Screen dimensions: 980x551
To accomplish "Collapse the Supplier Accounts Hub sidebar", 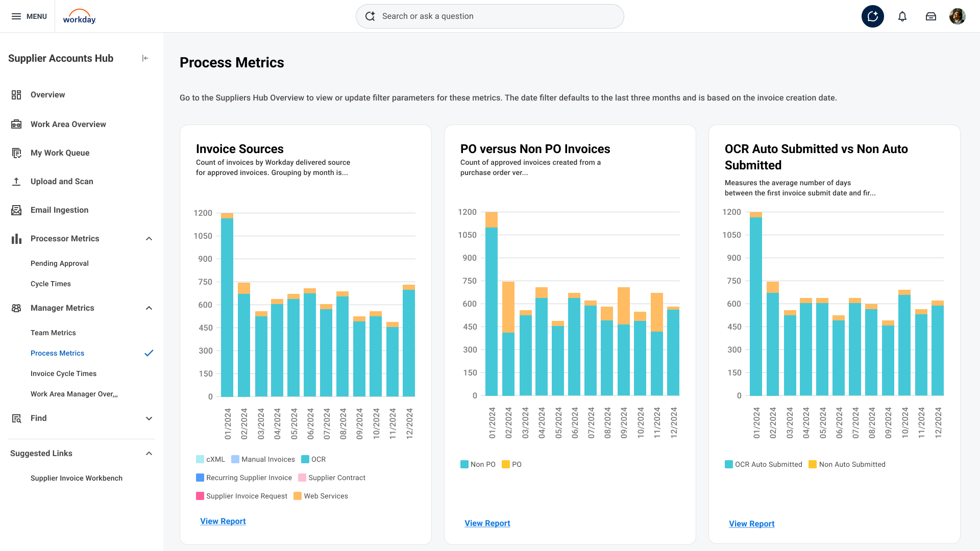I will pos(145,58).
